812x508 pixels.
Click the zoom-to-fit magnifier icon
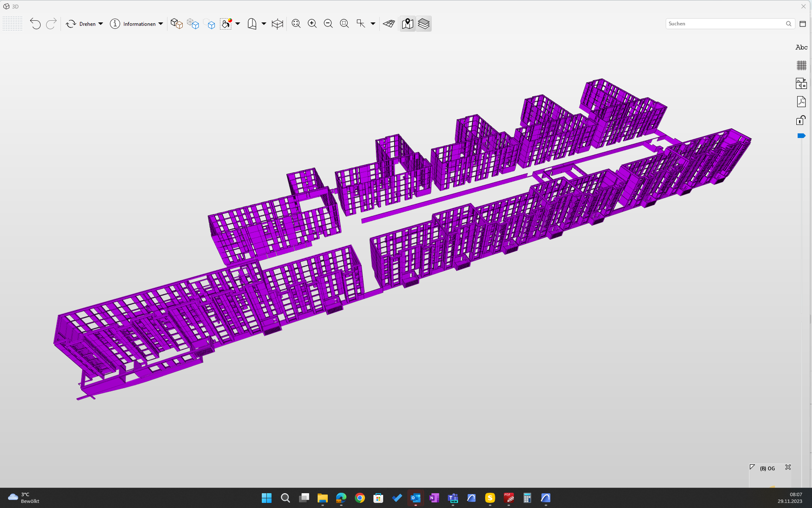[x=296, y=24]
